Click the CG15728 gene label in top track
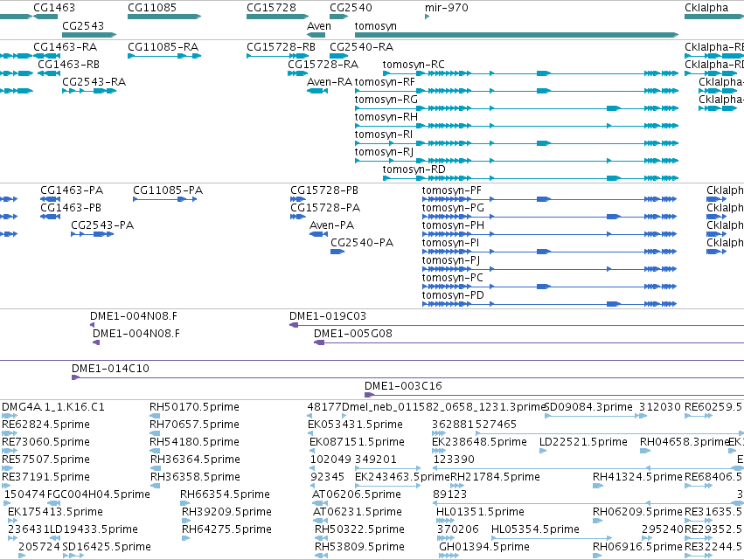This screenshot has height=560, width=744. pos(271,8)
